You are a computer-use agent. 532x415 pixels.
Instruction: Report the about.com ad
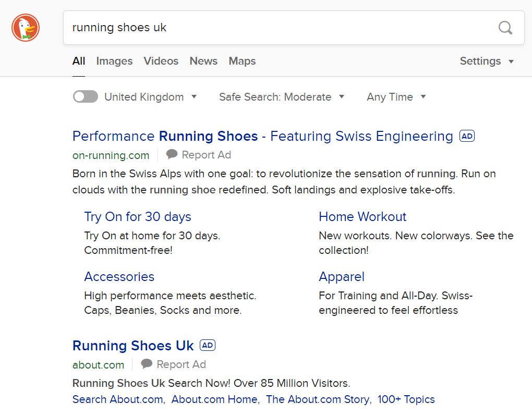[181, 364]
